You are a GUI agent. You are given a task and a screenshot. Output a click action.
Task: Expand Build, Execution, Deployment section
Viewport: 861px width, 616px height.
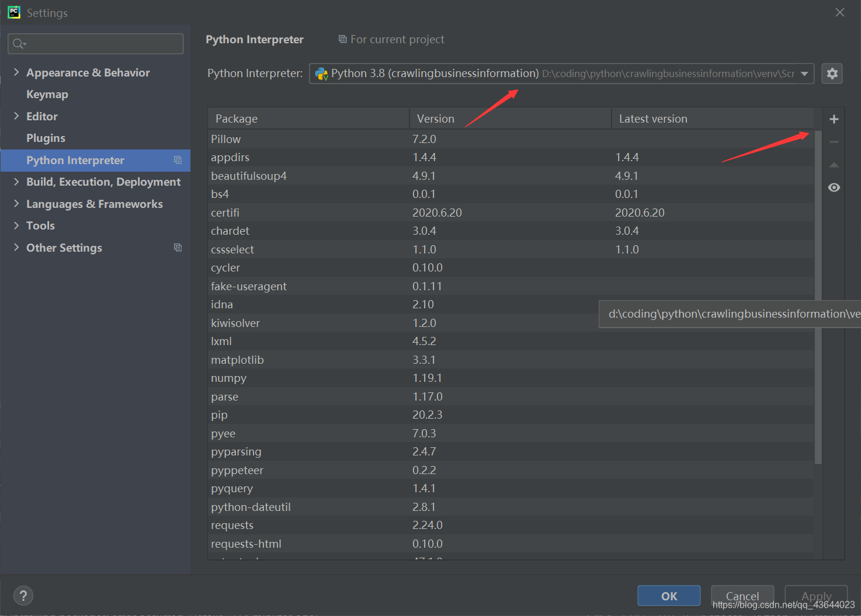[16, 182]
